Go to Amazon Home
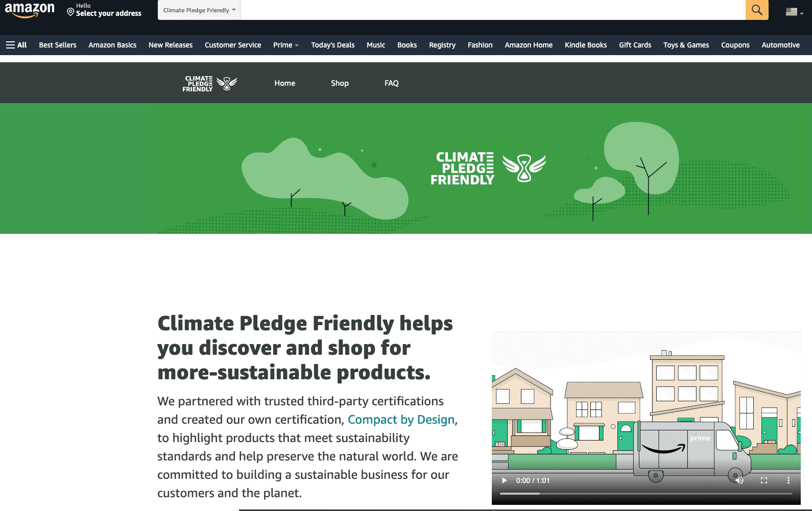This screenshot has height=511, width=812. [x=529, y=45]
